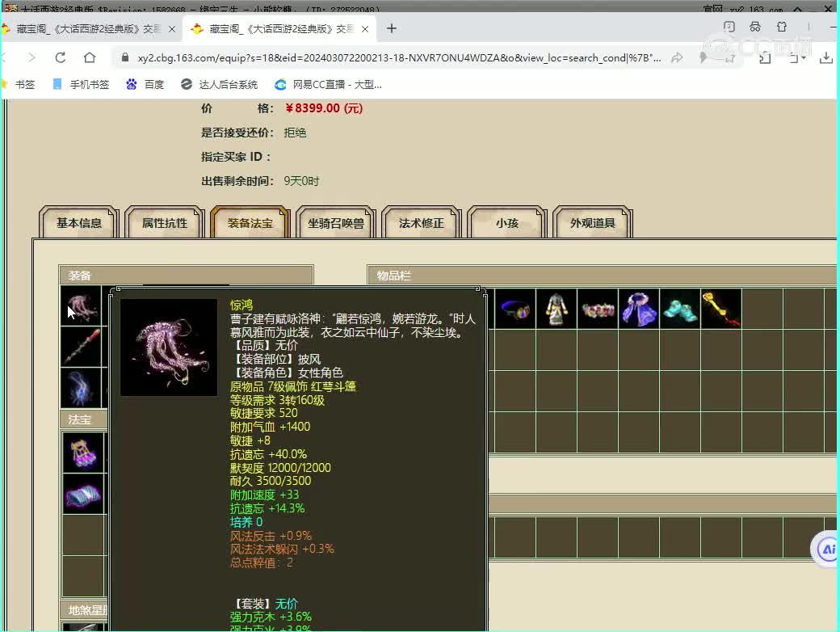Open a new browser tab
Viewport: 840px width, 632px height.
[x=392, y=28]
